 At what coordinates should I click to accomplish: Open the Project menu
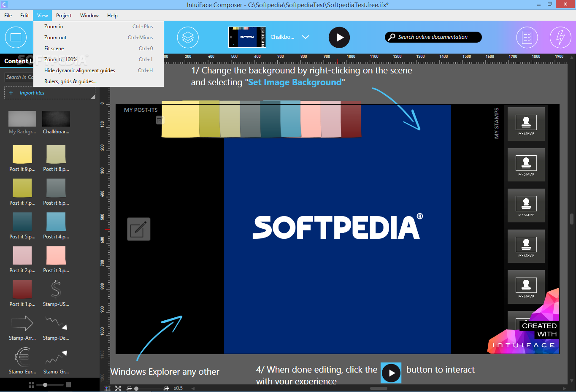pyautogui.click(x=64, y=16)
